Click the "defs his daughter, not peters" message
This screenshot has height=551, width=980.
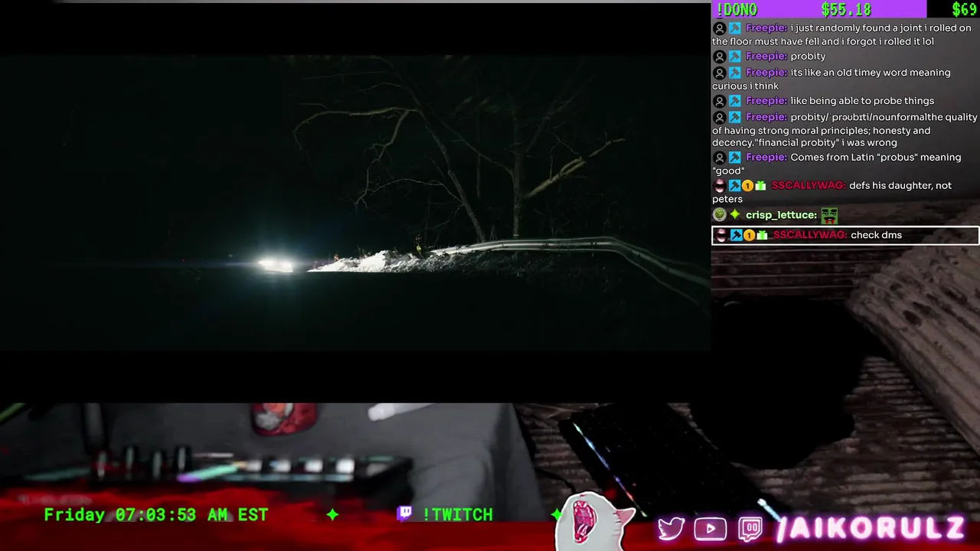click(x=832, y=191)
